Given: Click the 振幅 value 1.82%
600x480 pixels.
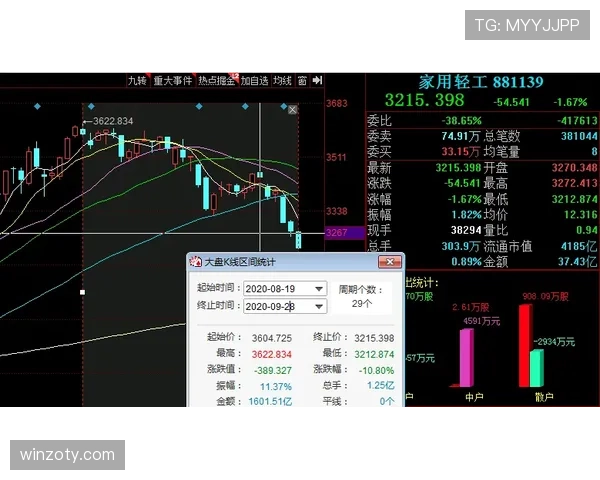Looking at the screenshot, I should click(x=466, y=215).
